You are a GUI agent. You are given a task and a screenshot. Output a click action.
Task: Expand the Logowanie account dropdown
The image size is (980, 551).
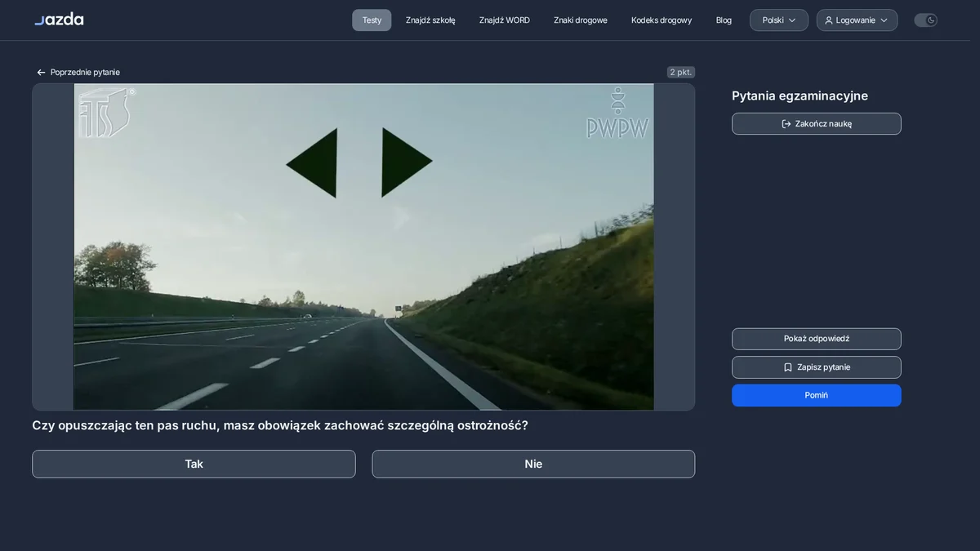(x=857, y=20)
